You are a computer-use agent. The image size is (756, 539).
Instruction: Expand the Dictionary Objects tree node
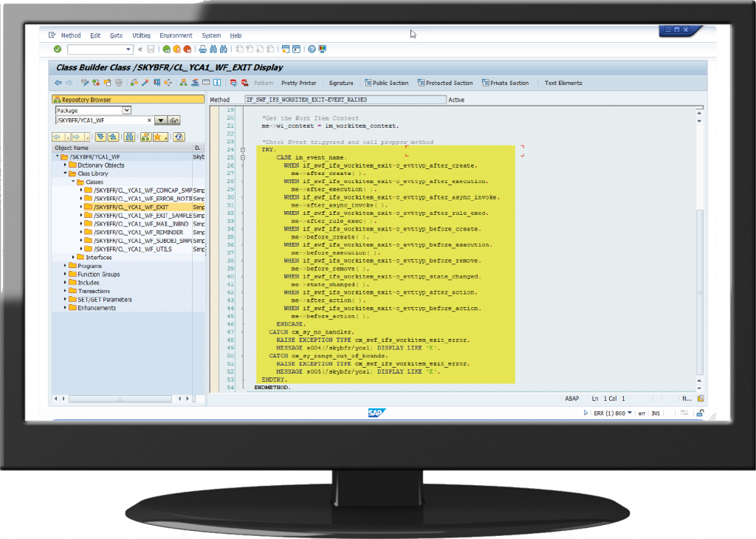[65, 165]
